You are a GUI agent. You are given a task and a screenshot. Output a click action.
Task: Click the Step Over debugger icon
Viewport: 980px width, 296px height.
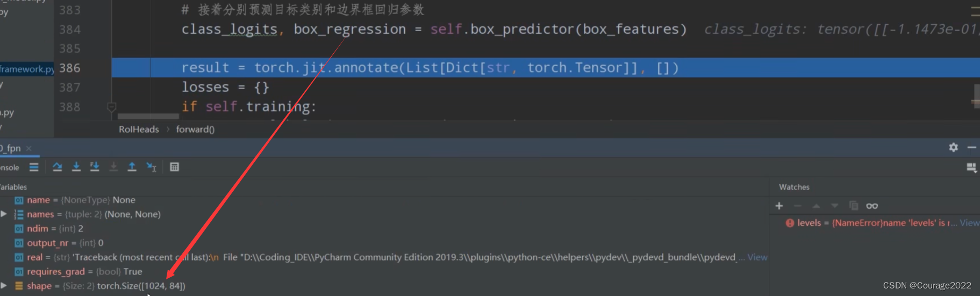(x=58, y=167)
